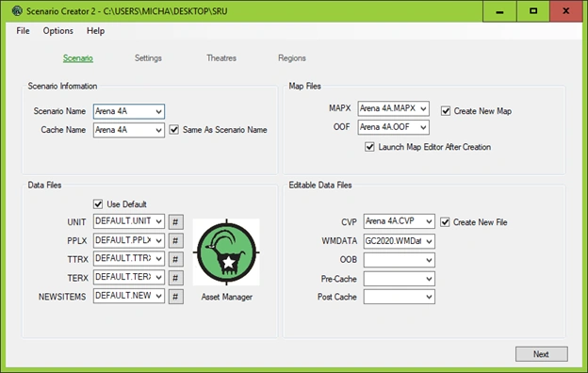
Task: Open the WMDATA dropdown
Action: pyautogui.click(x=429, y=241)
